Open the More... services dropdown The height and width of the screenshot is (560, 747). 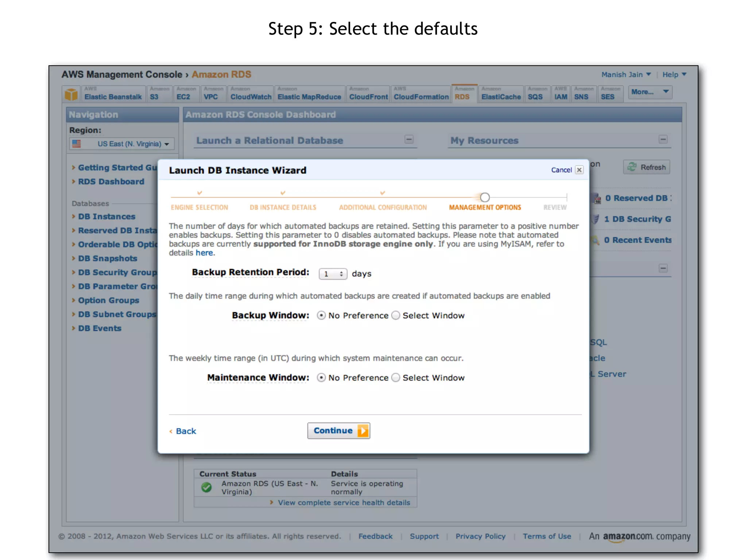coord(650,92)
